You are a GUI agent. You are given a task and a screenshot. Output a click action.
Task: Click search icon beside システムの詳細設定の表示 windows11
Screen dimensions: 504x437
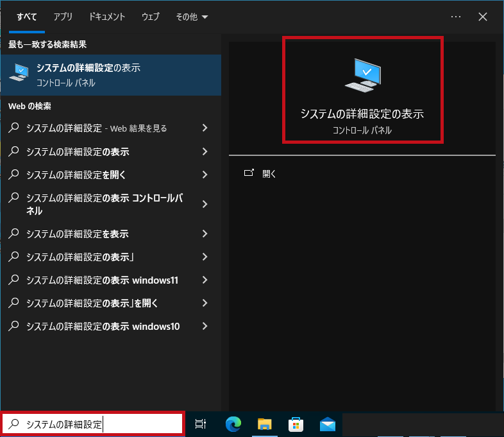[x=13, y=280]
